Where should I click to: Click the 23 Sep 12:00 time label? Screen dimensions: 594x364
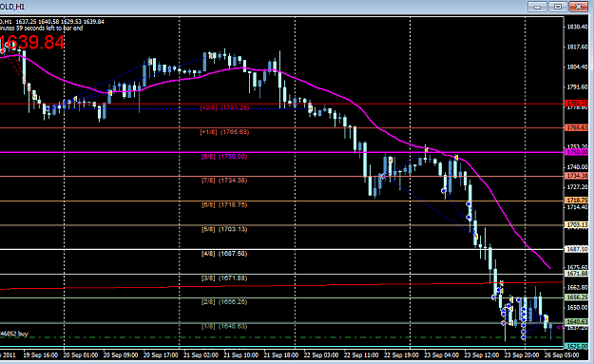coord(482,355)
